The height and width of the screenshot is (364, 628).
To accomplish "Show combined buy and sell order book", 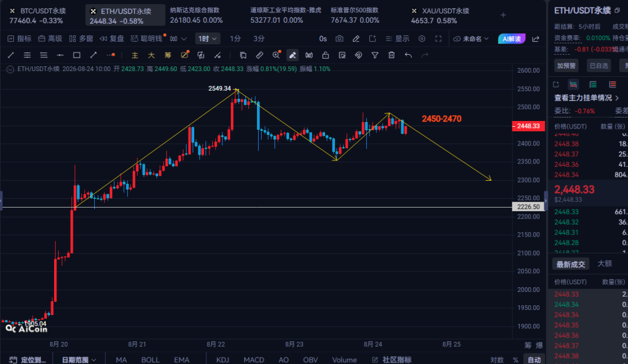I will pyautogui.click(x=573, y=84).
